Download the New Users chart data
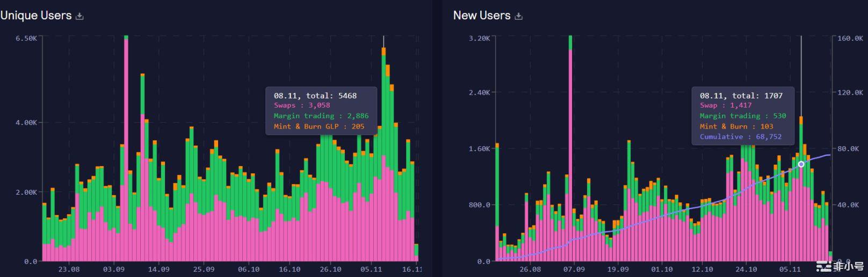The height and width of the screenshot is (277, 868). (x=518, y=16)
